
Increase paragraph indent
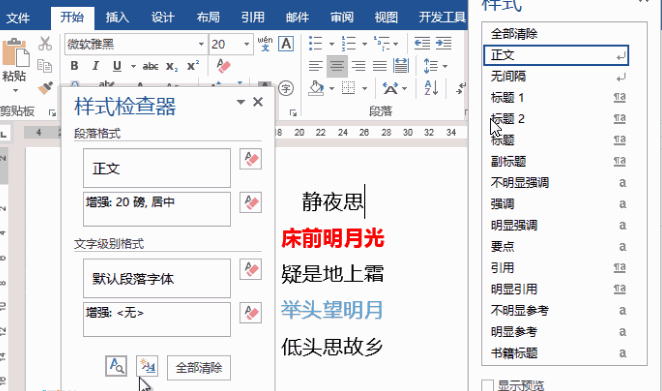(444, 43)
